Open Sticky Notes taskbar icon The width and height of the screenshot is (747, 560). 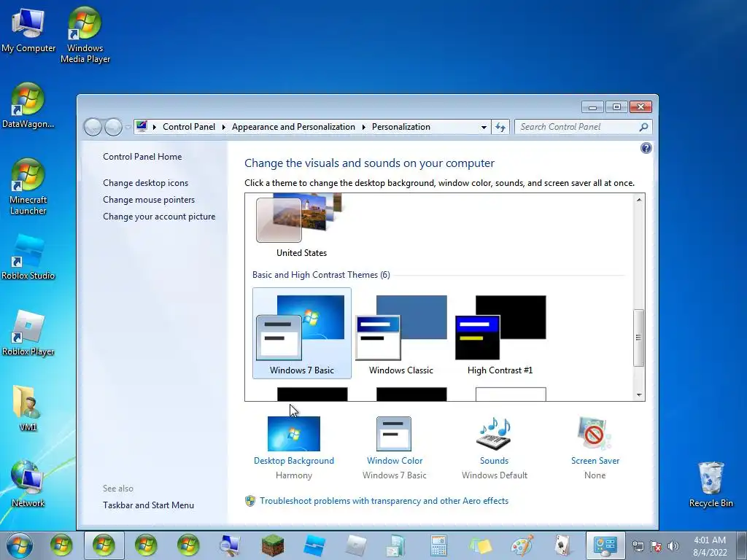coord(480,545)
